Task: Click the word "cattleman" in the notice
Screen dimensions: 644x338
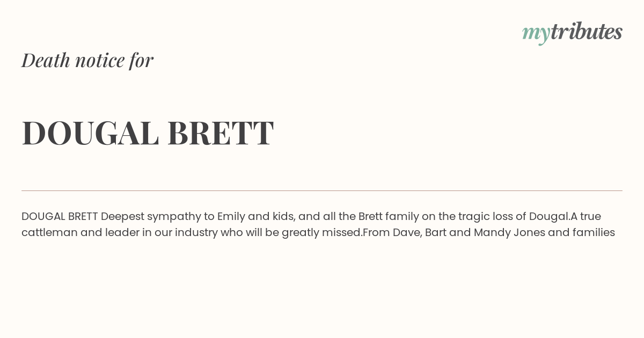Action: [x=49, y=232]
